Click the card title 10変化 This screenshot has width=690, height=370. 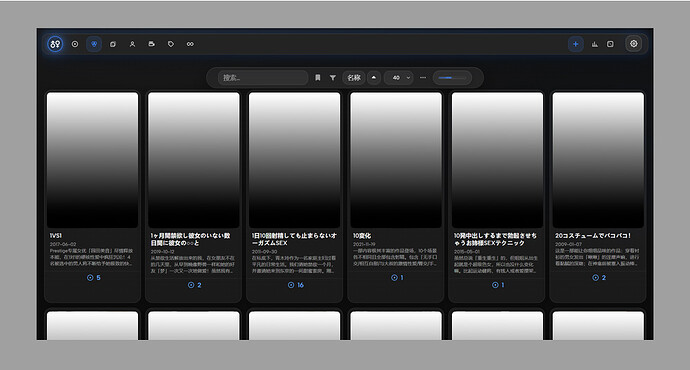pyautogui.click(x=362, y=236)
